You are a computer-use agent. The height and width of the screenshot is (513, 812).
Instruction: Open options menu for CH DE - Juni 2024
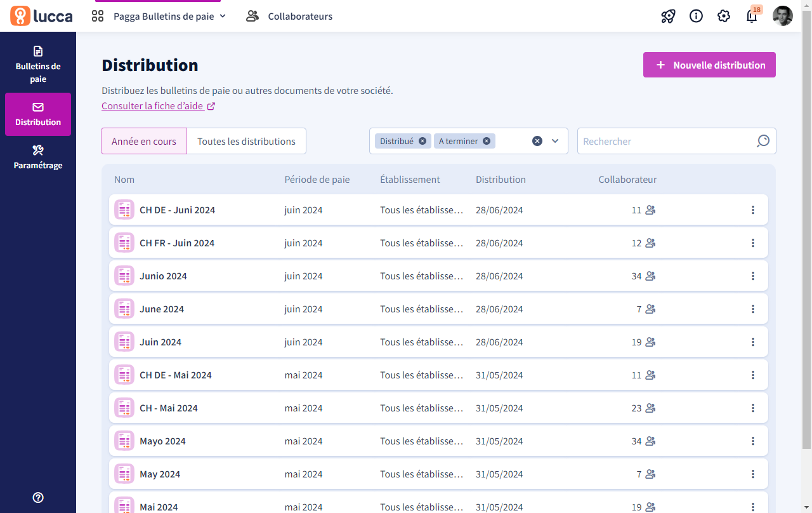(753, 210)
